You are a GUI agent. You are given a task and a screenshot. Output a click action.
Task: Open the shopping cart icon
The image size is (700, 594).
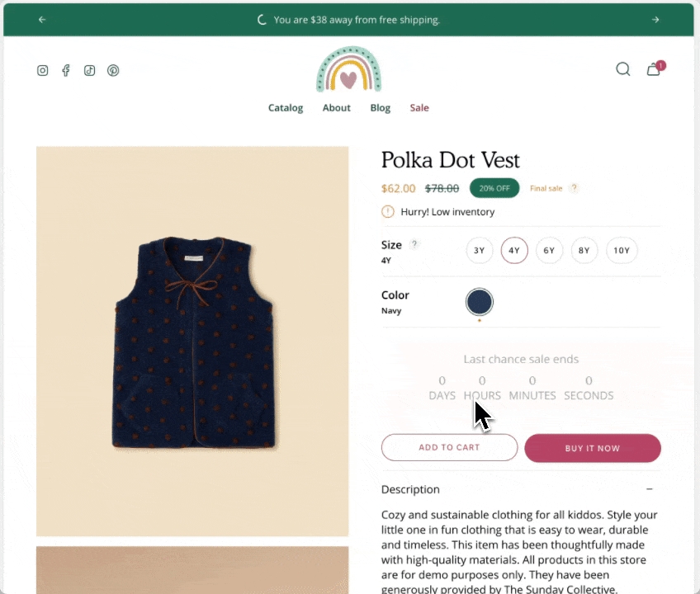(x=654, y=69)
